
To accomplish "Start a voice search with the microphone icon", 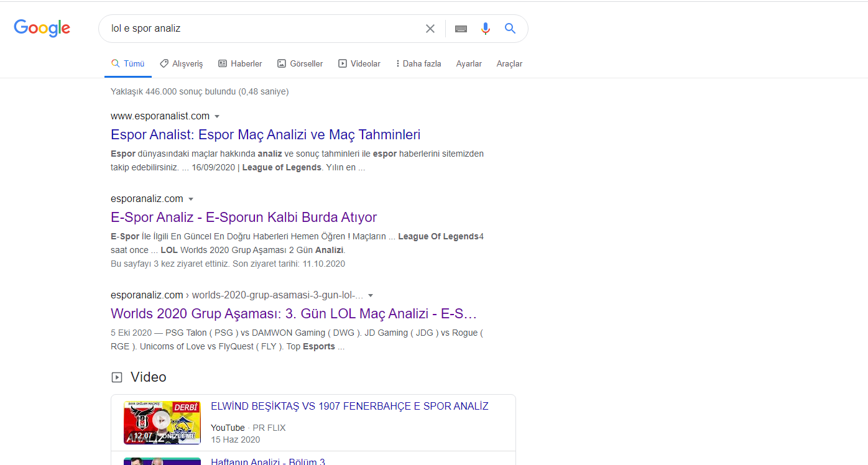I will click(485, 28).
